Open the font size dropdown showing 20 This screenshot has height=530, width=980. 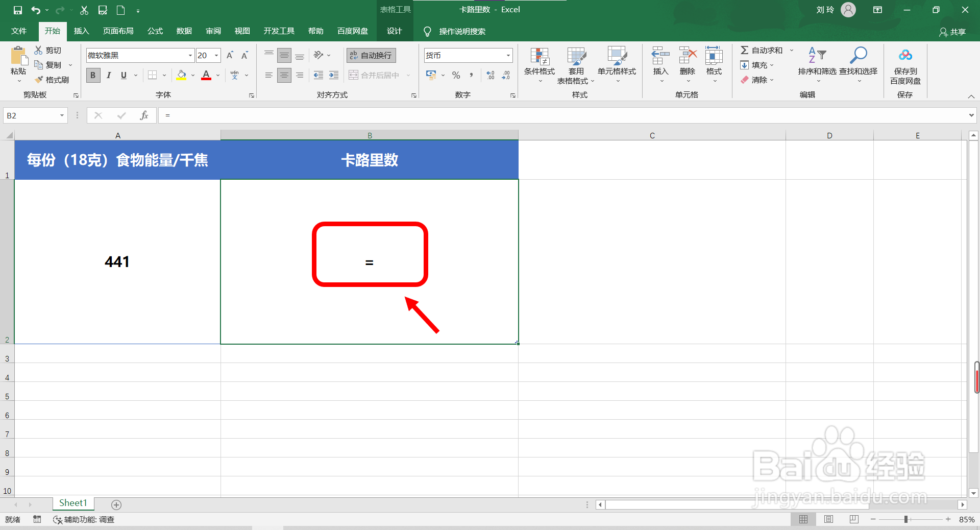point(216,55)
